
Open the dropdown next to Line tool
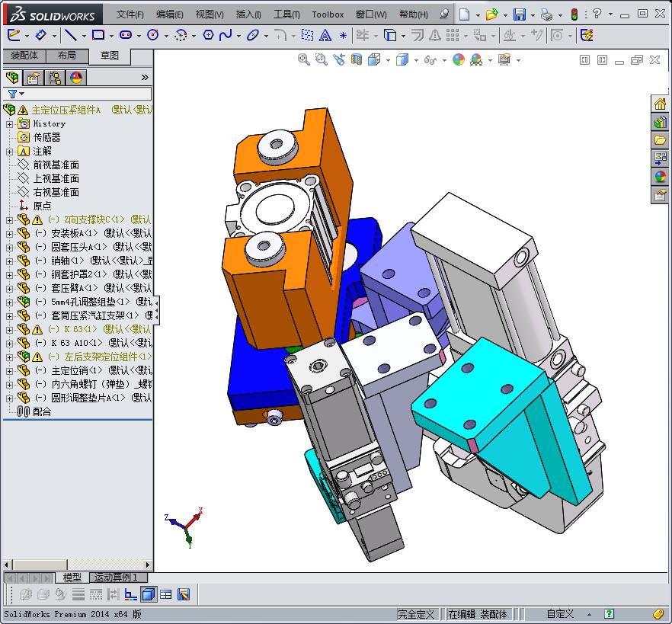pyautogui.click(x=84, y=37)
